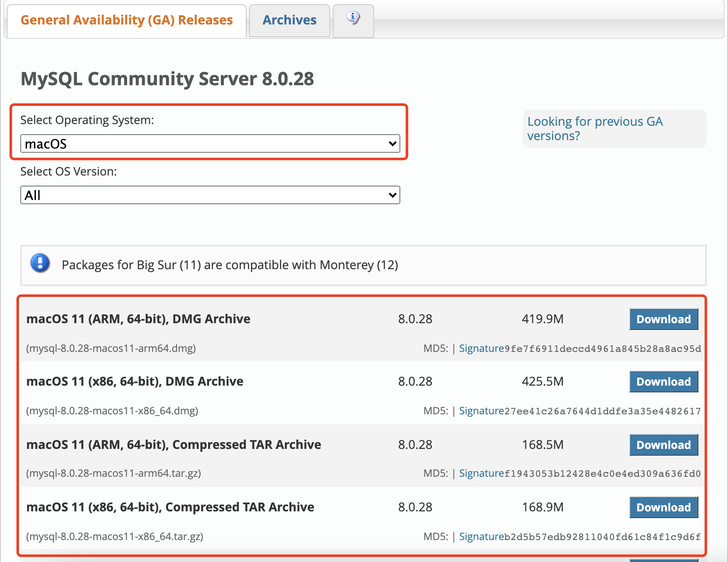Click the Big Sur compatibility notice text
This screenshot has height=562, width=728.
[230, 265]
